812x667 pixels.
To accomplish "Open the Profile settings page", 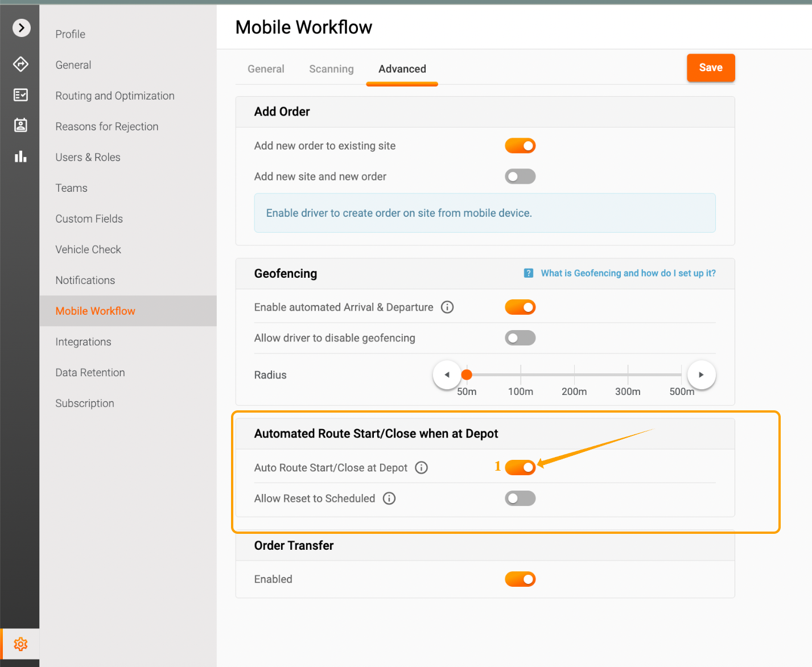I will pyautogui.click(x=71, y=34).
